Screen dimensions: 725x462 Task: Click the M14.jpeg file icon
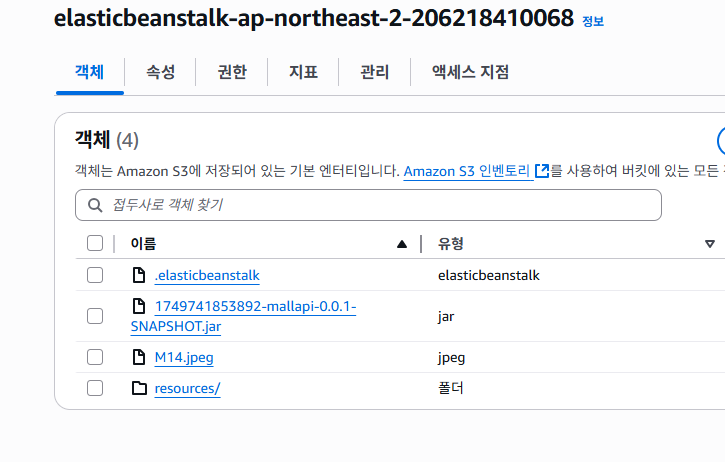click(139, 357)
